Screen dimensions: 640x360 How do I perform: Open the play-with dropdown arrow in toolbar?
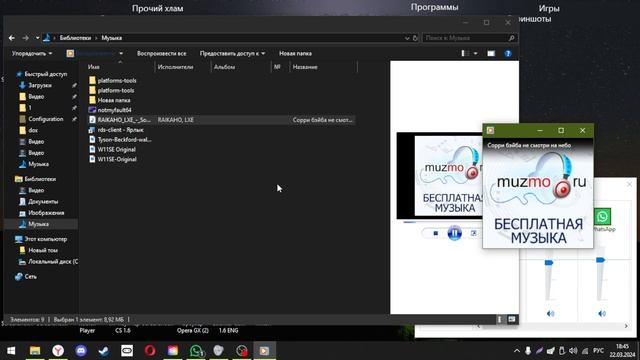[121, 53]
